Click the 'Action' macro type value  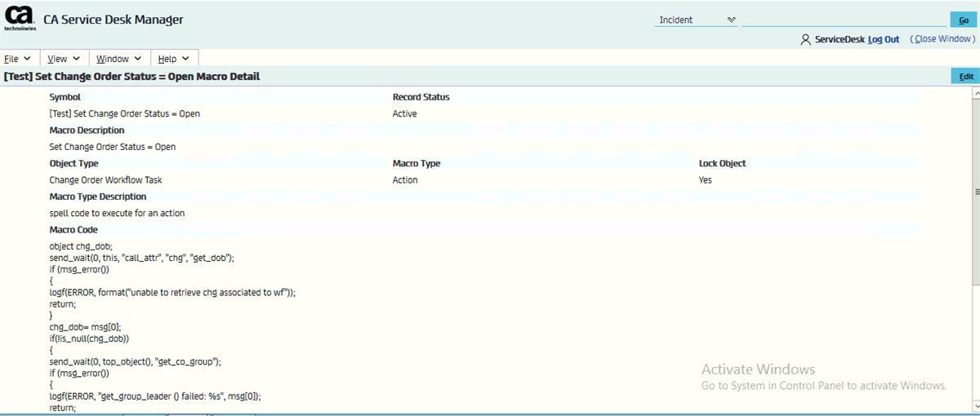(x=405, y=180)
